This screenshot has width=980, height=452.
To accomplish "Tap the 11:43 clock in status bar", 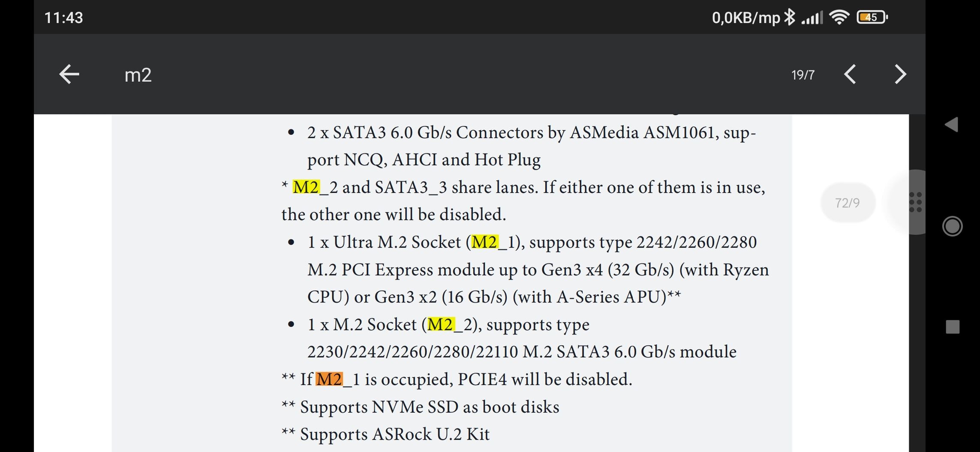I will (63, 18).
